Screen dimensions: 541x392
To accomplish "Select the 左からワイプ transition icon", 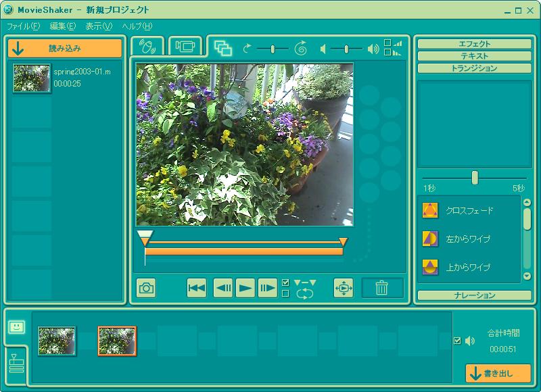I will point(430,239).
